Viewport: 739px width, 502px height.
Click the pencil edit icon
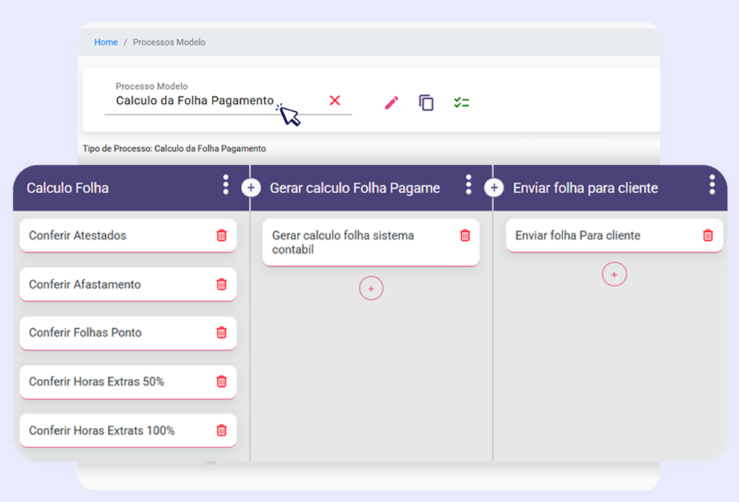(391, 103)
